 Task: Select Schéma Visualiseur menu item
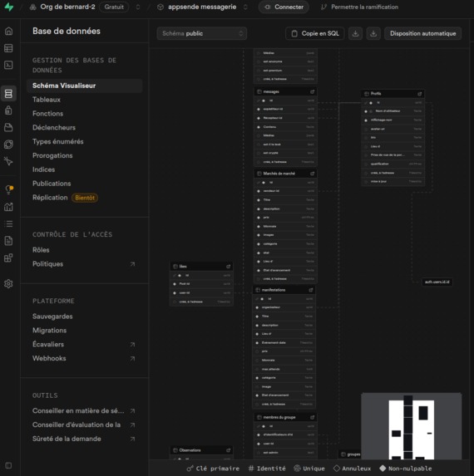coord(85,86)
